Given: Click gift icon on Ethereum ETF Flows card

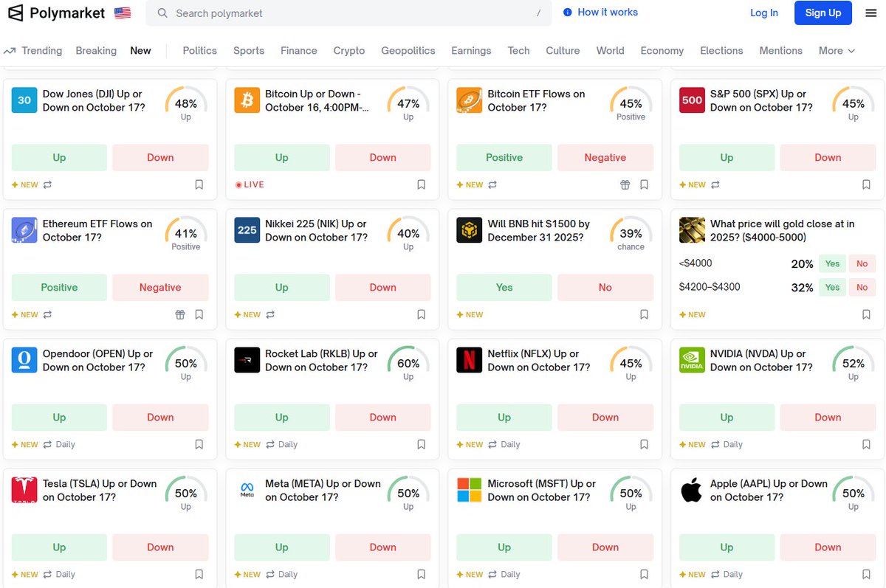Looking at the screenshot, I should pyautogui.click(x=180, y=314).
